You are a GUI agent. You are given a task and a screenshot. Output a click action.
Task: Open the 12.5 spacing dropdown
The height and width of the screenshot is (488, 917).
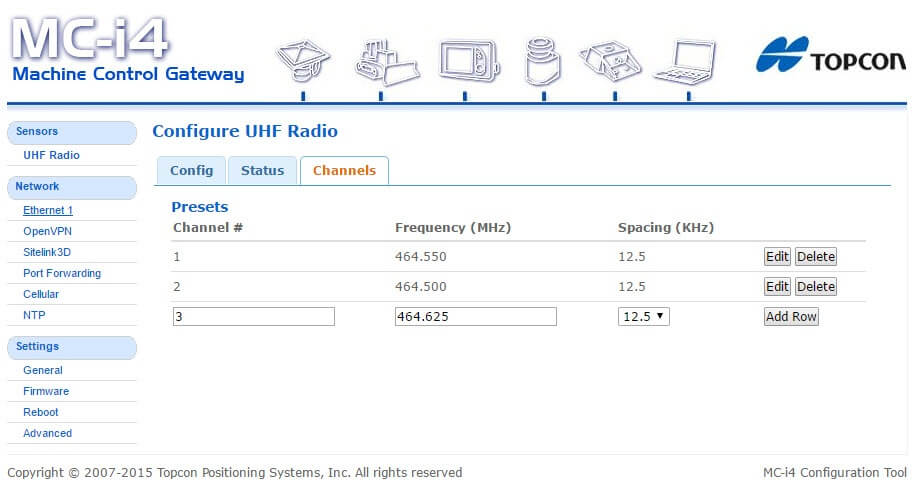643,317
